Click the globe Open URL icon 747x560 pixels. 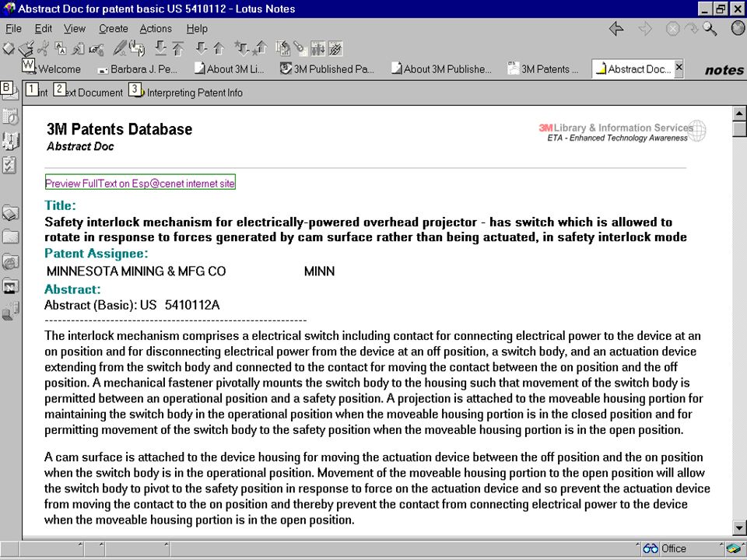[x=738, y=29]
